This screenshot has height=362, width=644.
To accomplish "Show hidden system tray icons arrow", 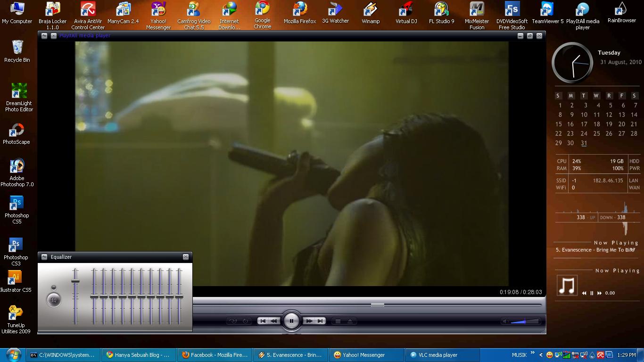I will coord(541,355).
